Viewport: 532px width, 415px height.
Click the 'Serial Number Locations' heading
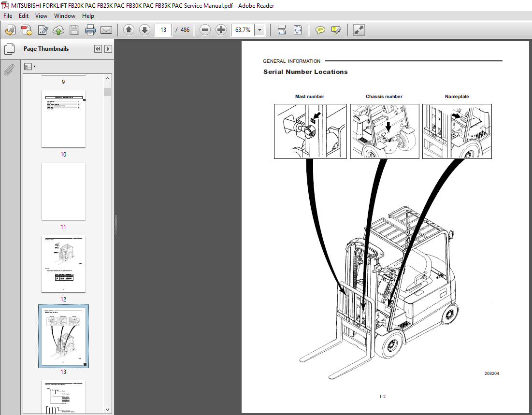point(305,72)
